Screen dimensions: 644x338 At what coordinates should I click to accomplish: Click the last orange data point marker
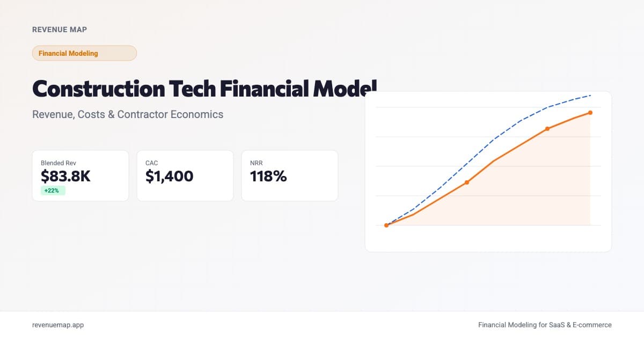coord(590,113)
